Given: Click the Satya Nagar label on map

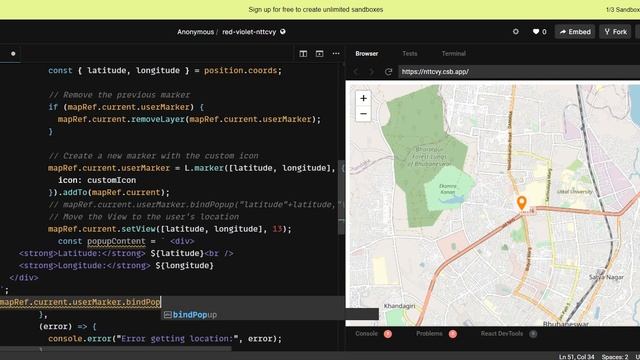Looking at the screenshot, I should pyautogui.click(x=606, y=277).
